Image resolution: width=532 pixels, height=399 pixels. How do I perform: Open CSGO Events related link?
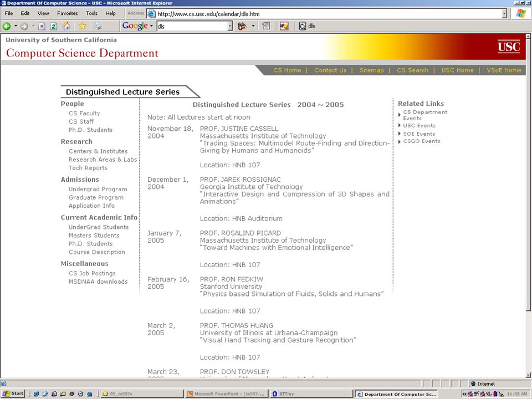pyautogui.click(x=422, y=141)
